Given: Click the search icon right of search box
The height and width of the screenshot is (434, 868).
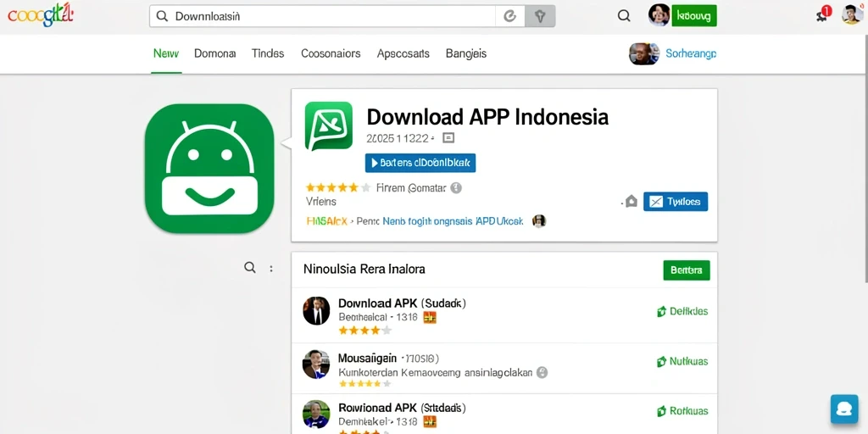Looking at the screenshot, I should pos(624,16).
